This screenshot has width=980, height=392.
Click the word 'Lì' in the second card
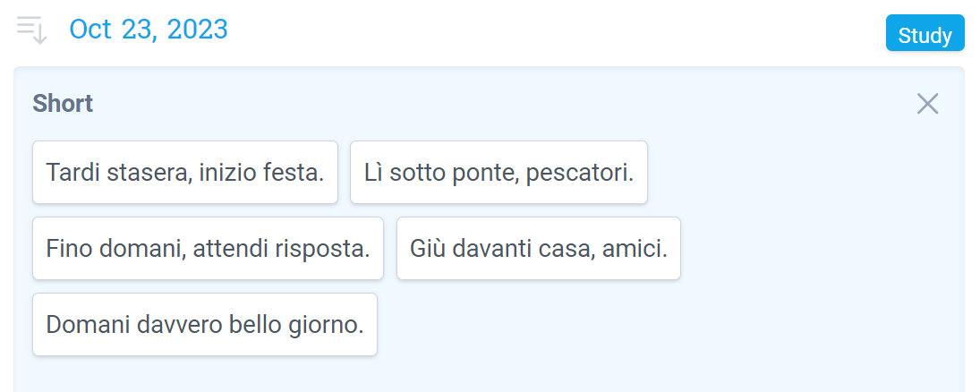[x=373, y=173]
